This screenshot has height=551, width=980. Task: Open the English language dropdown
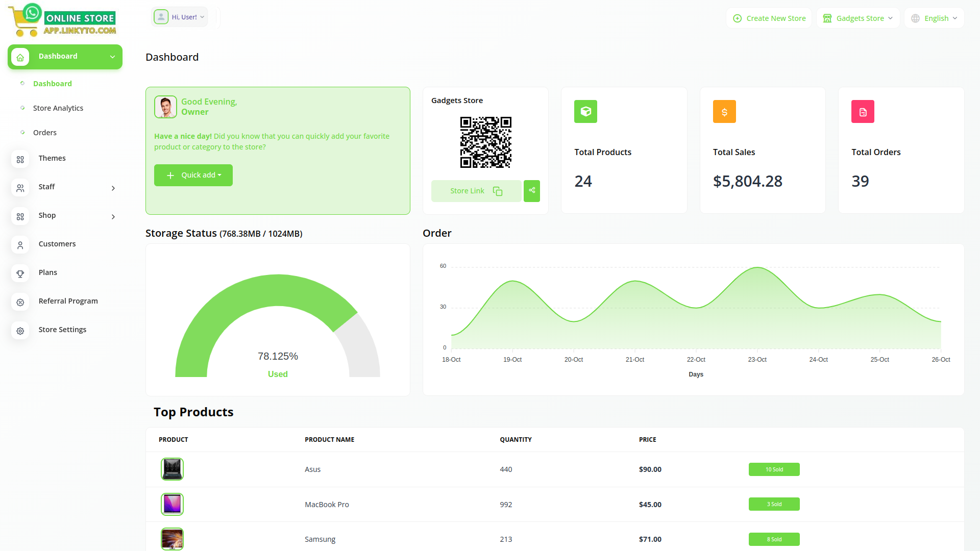pyautogui.click(x=934, y=18)
